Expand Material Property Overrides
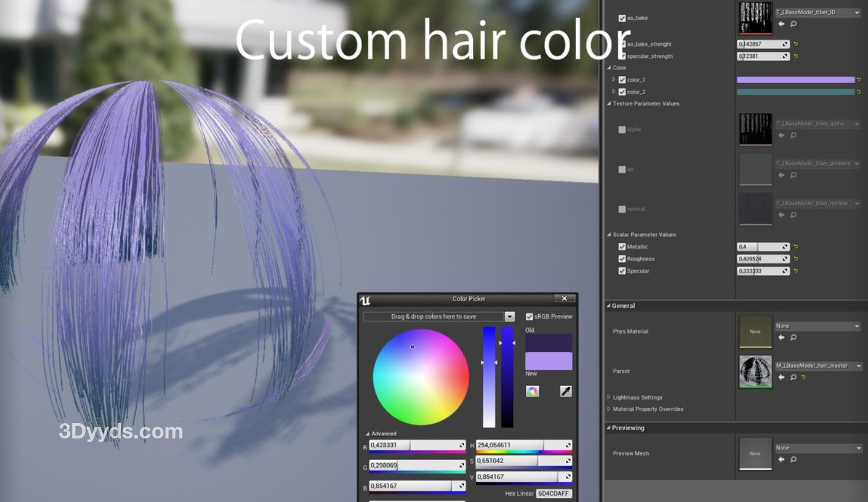 tap(609, 409)
